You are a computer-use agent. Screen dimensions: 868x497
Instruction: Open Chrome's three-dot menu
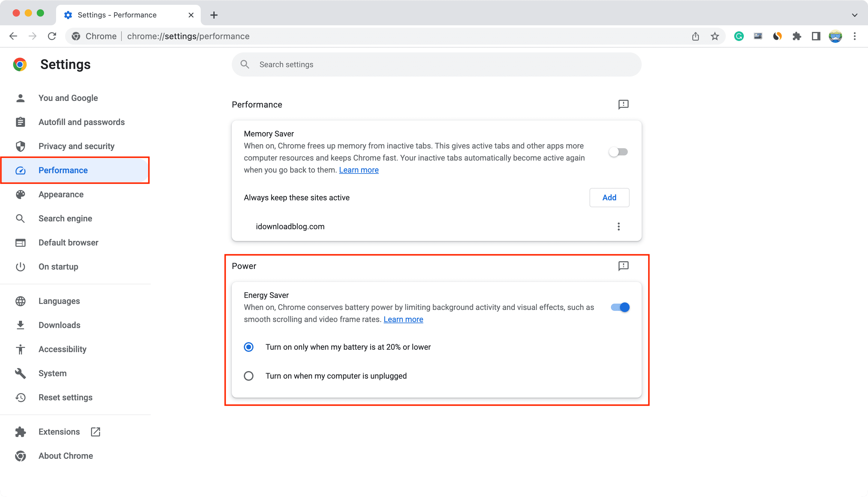(855, 36)
